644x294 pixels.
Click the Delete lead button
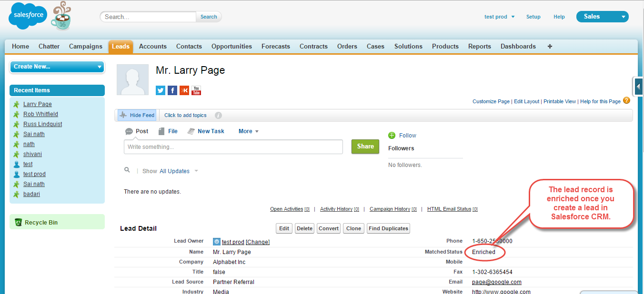305,228
